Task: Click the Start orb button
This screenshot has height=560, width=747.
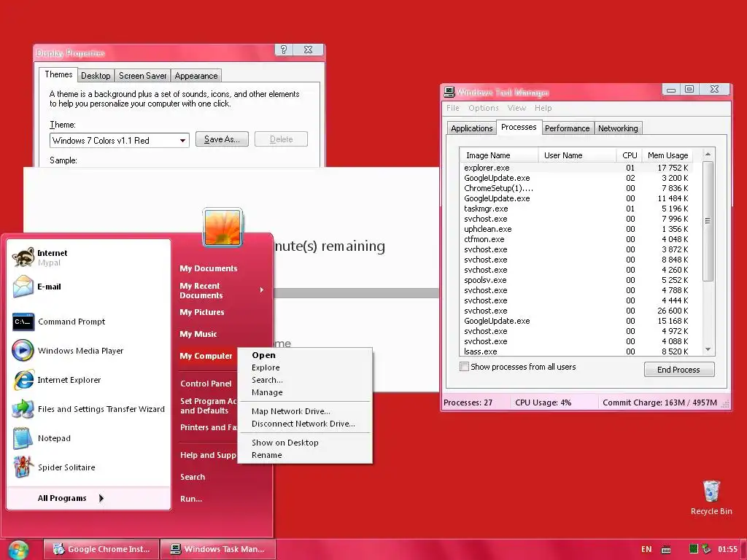Action: (x=18, y=550)
